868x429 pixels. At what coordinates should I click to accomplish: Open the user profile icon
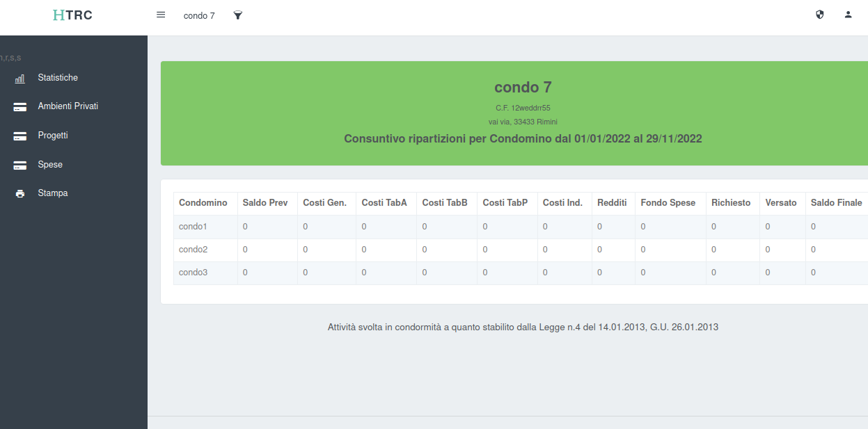coord(848,15)
